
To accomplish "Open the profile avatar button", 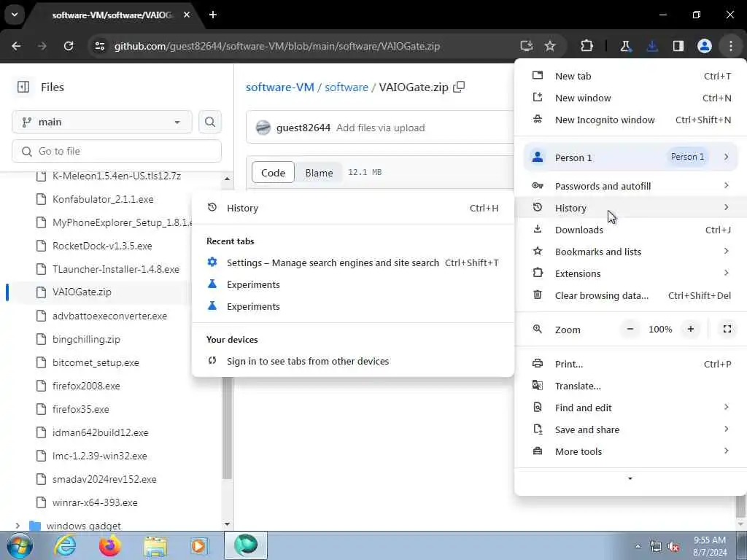I will pyautogui.click(x=705, y=46).
